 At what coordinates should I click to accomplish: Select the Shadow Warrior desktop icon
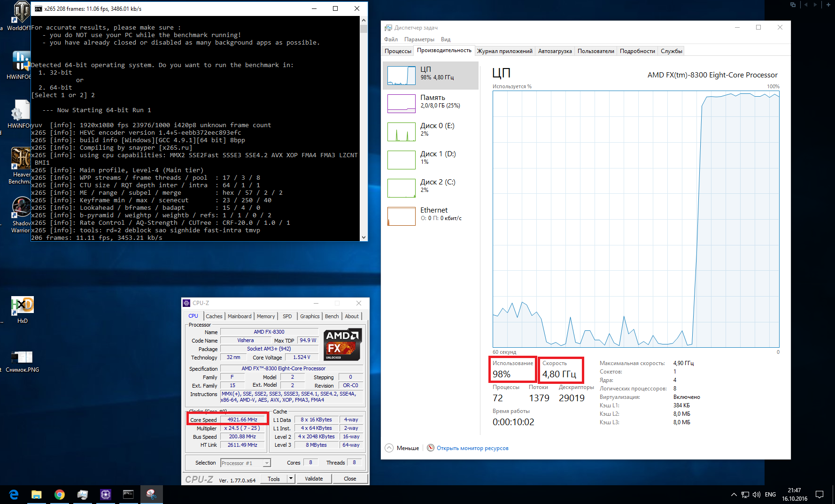point(21,214)
